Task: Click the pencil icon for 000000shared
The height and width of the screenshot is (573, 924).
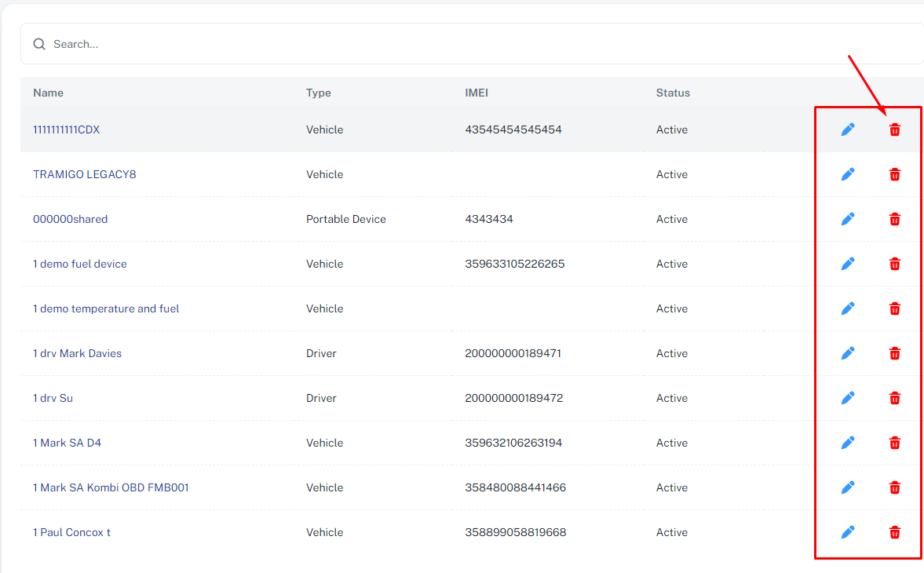Action: point(848,219)
